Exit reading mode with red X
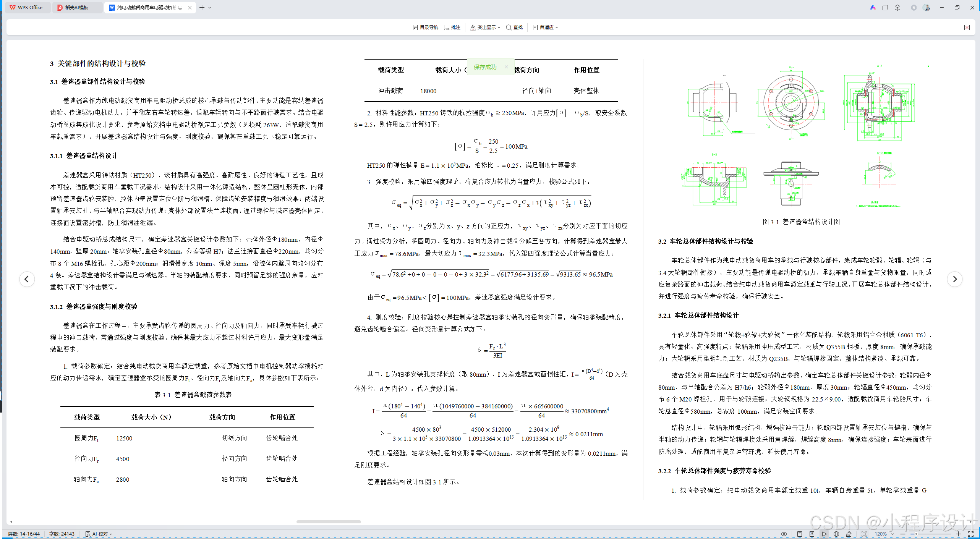The height and width of the screenshot is (539, 980). (967, 28)
